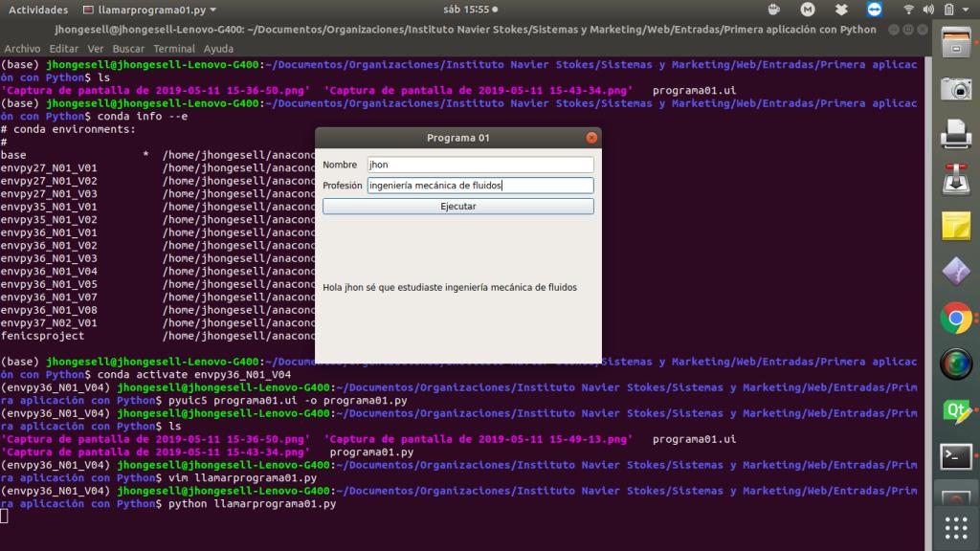This screenshot has height=551, width=980.
Task: Expand the system menu arrow
Action: click(x=966, y=10)
